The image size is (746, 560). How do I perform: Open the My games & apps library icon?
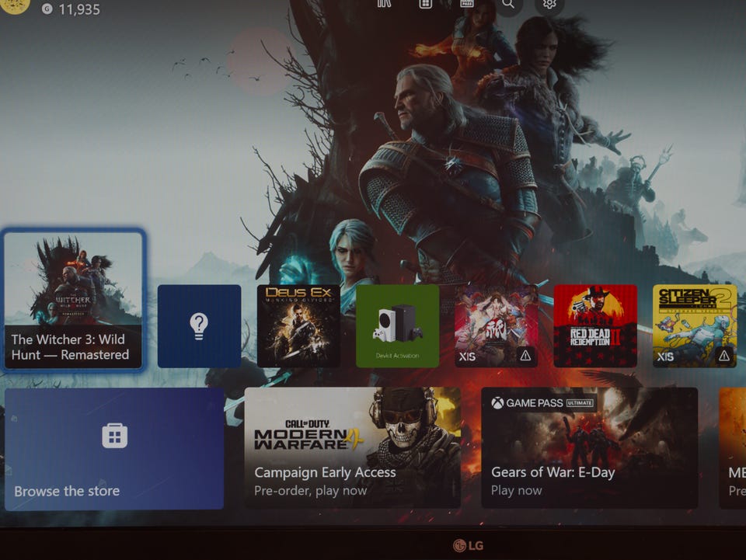384,4
